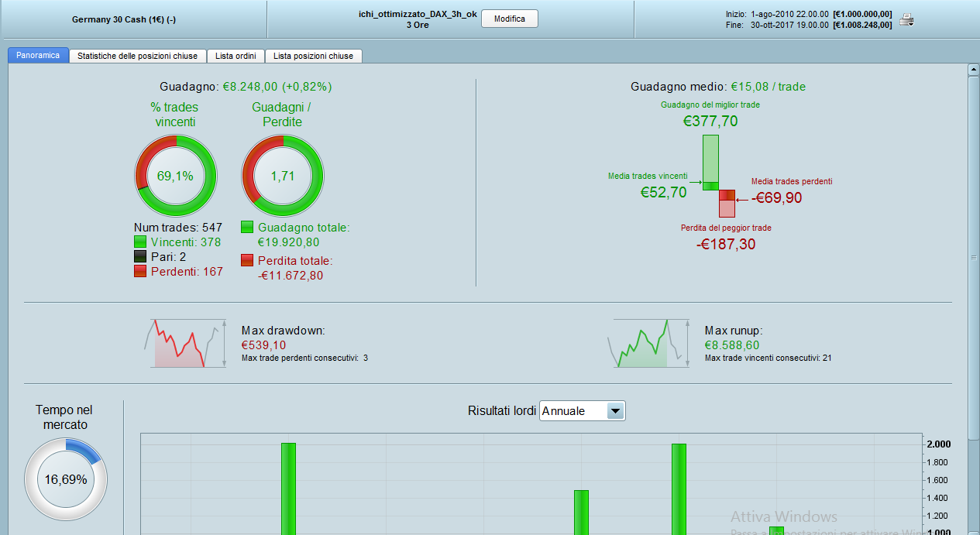The width and height of the screenshot is (980, 535).
Task: Click the 16,69% time in market donut
Action: (66, 479)
